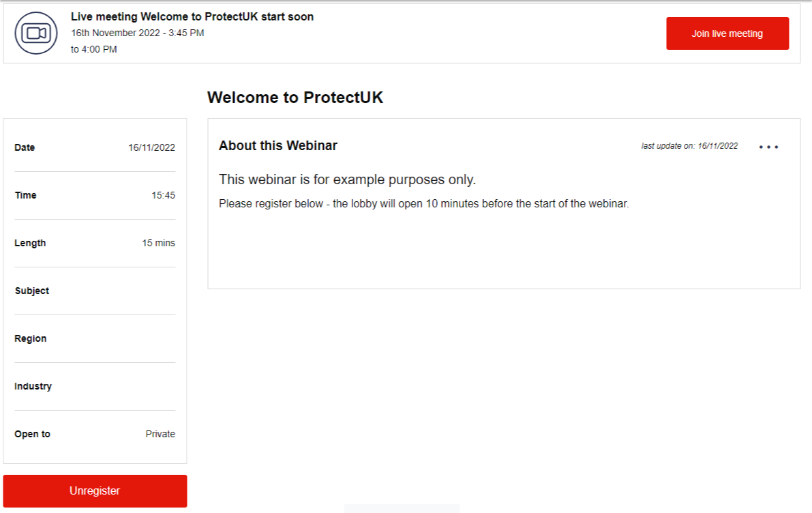Viewport: 812px width, 513px height.
Task: Click the webinar start time 3:45 PM text
Action: (134, 33)
